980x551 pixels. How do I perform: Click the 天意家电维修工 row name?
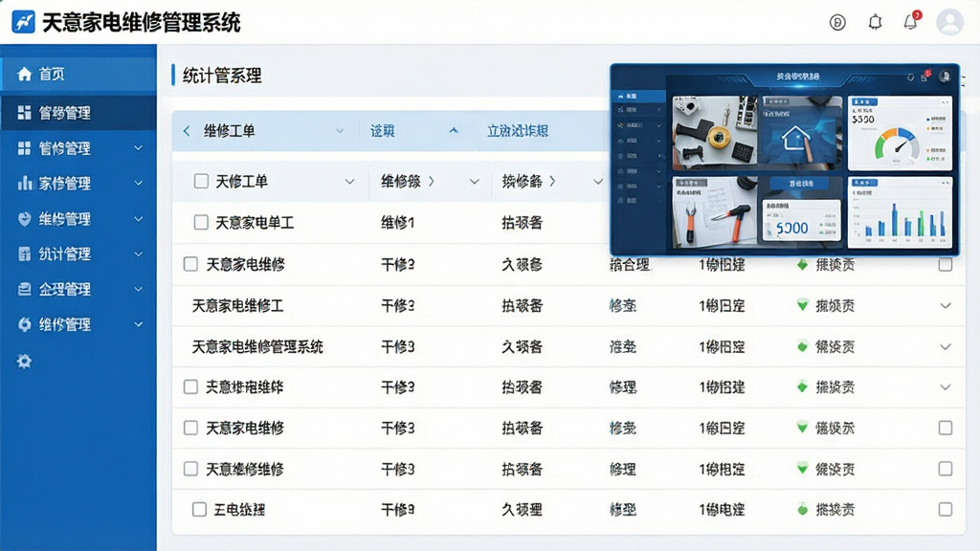pos(237,306)
